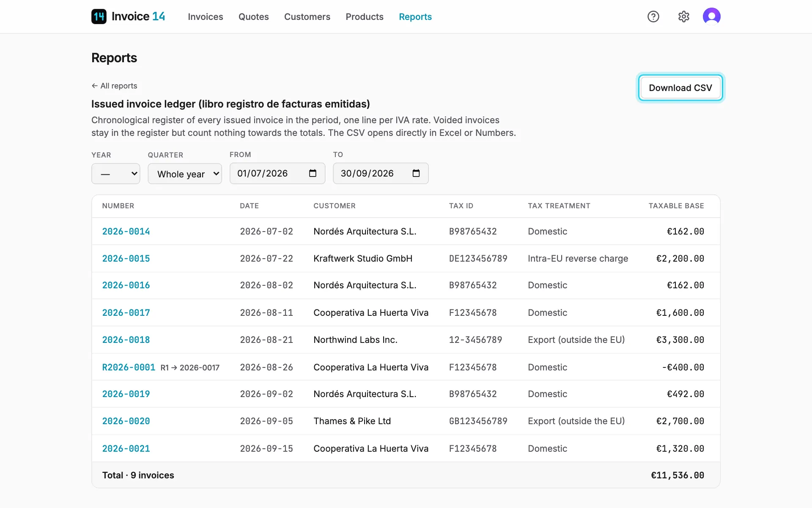812x508 pixels.
Task: Go to the Products tab
Action: [x=365, y=17]
